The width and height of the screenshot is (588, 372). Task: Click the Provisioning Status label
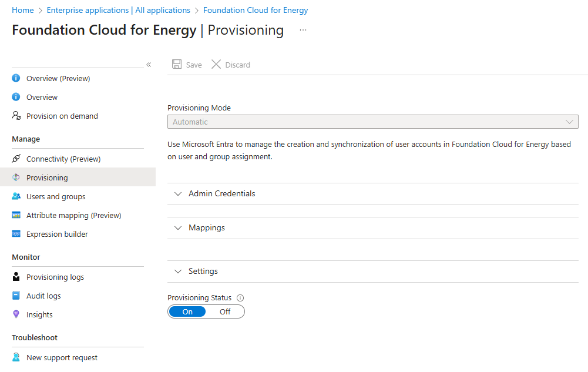pos(199,298)
